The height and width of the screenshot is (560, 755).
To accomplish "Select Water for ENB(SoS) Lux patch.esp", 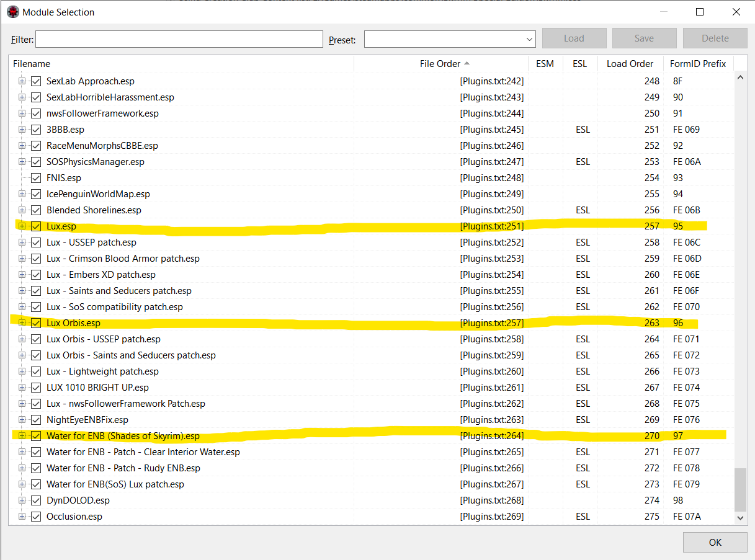I will 372,484.
